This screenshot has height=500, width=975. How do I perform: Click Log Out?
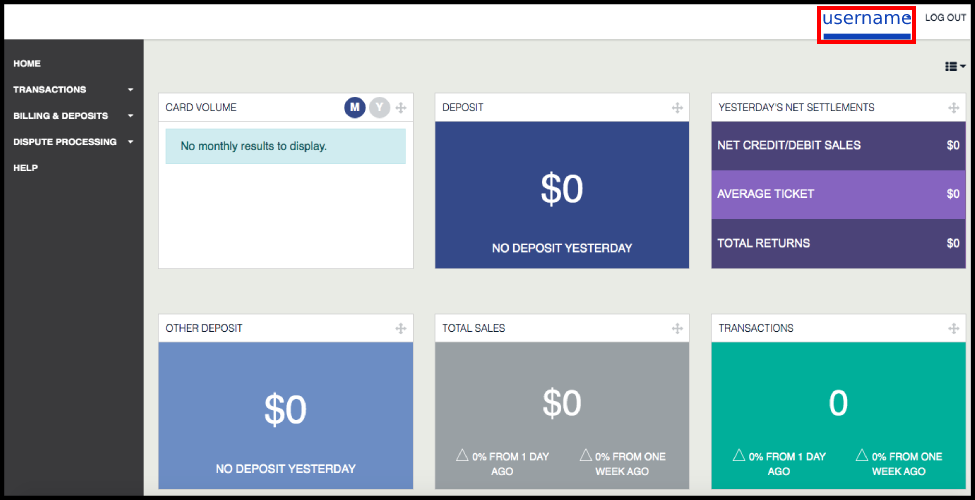pos(945,17)
